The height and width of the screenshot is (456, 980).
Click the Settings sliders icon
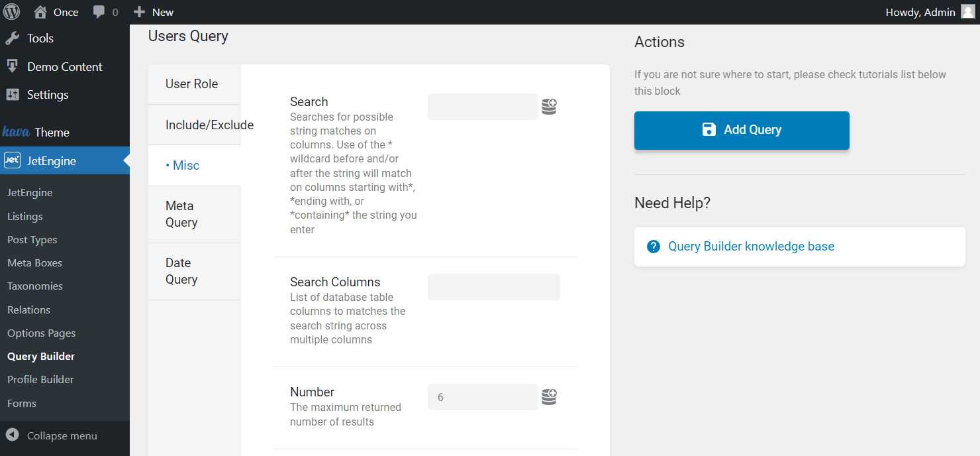[x=12, y=95]
